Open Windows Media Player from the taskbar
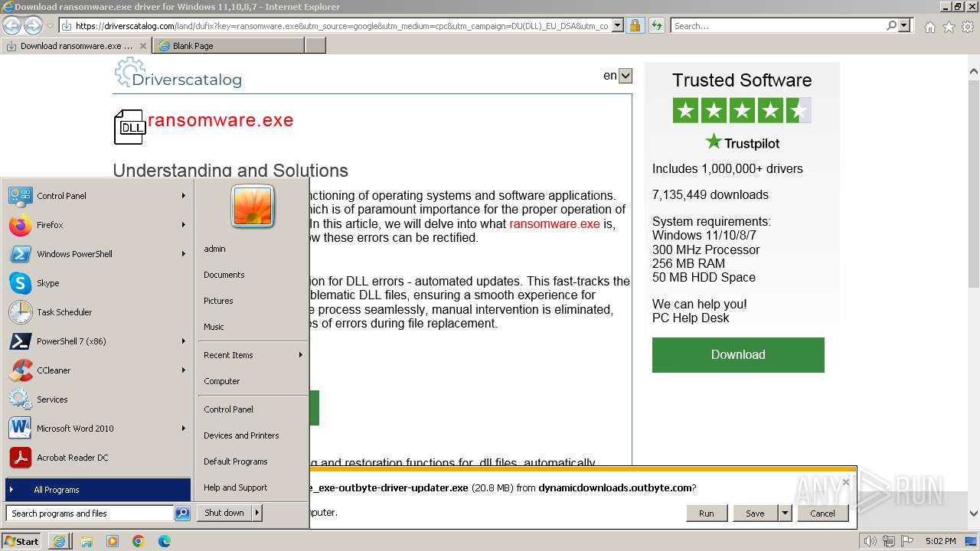 (113, 541)
